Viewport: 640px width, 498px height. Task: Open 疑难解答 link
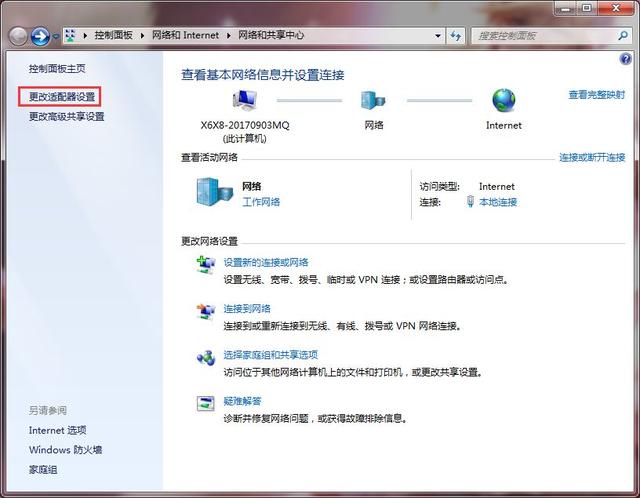coord(242,401)
